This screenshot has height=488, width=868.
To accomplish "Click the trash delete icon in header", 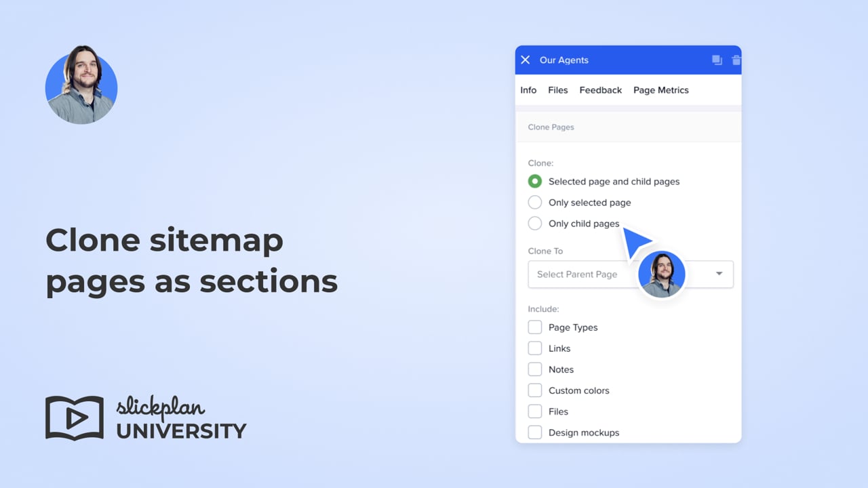I will click(x=736, y=60).
